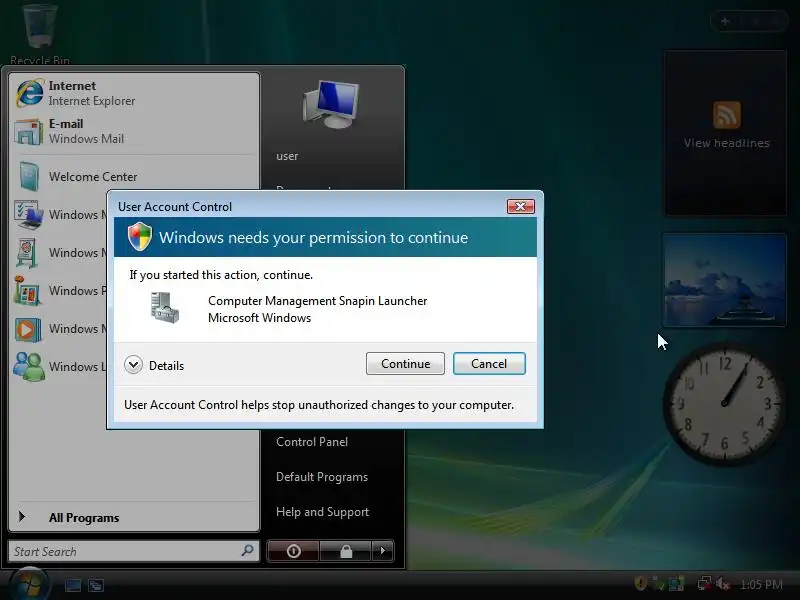Cancel the User Account Control prompt
This screenshot has width=800, height=600.
point(489,364)
